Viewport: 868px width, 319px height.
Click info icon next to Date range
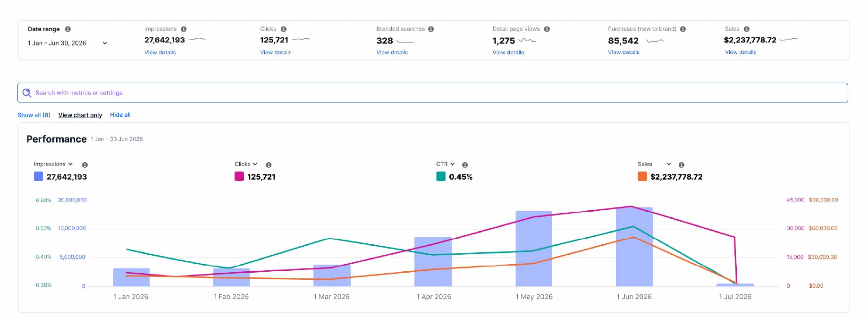point(68,29)
